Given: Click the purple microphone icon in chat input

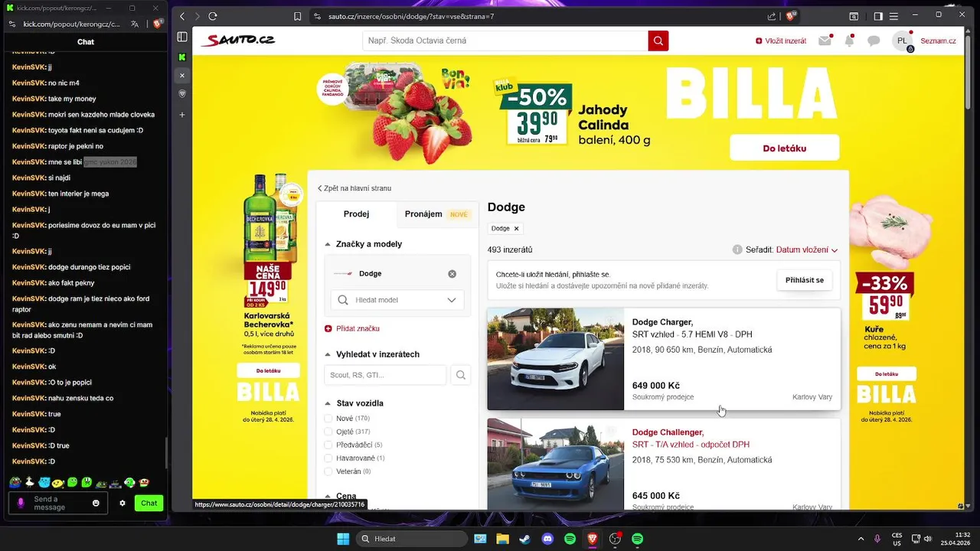Looking at the screenshot, I should click(21, 503).
